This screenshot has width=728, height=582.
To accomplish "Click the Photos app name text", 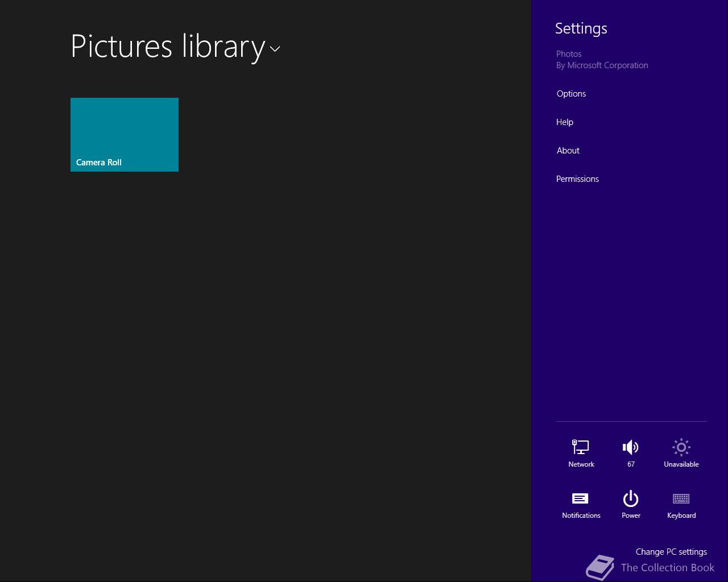I will coord(569,54).
